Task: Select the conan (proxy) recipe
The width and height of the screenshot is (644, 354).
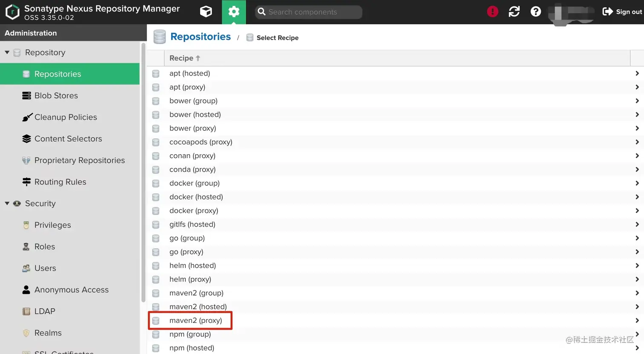Action: tap(395, 155)
